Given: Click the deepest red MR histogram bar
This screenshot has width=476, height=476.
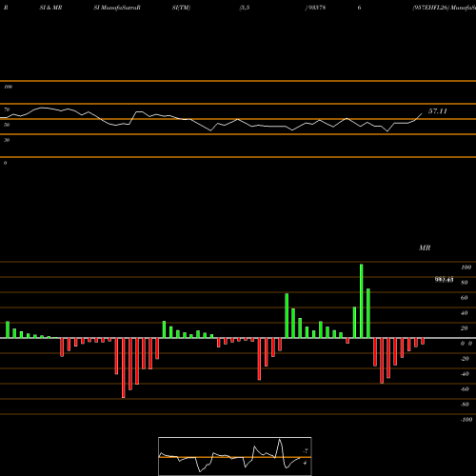Looking at the screenshot, I should point(124,367).
